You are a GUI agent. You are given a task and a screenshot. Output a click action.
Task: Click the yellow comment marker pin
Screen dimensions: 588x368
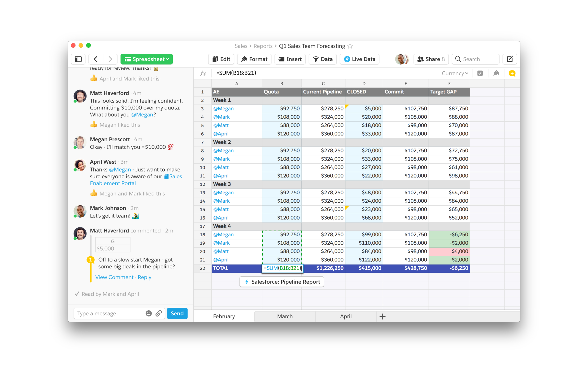click(91, 260)
